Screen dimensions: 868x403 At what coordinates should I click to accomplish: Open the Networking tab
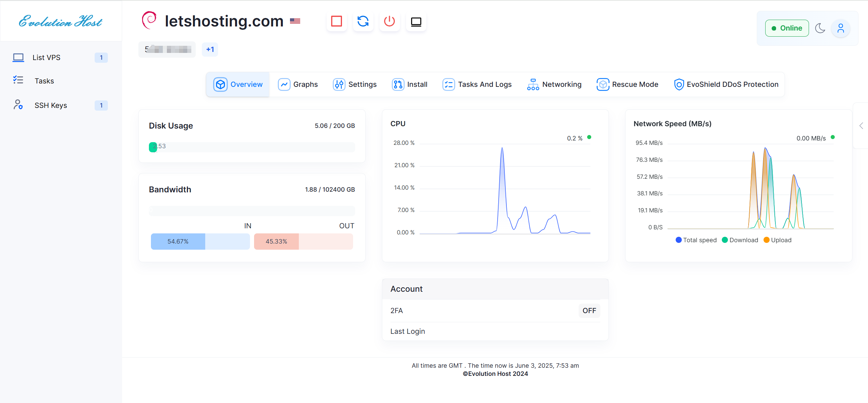point(554,84)
